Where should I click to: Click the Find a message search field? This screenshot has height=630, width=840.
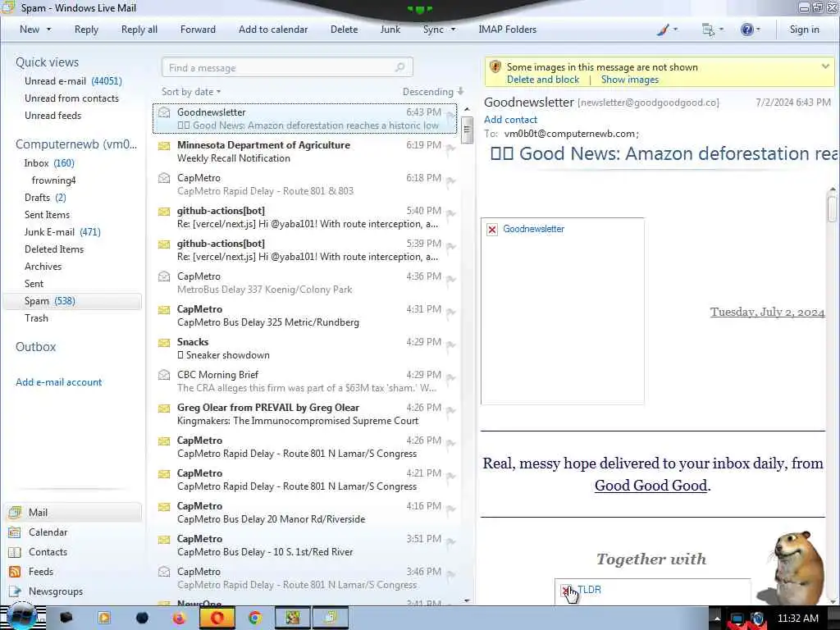287,67
